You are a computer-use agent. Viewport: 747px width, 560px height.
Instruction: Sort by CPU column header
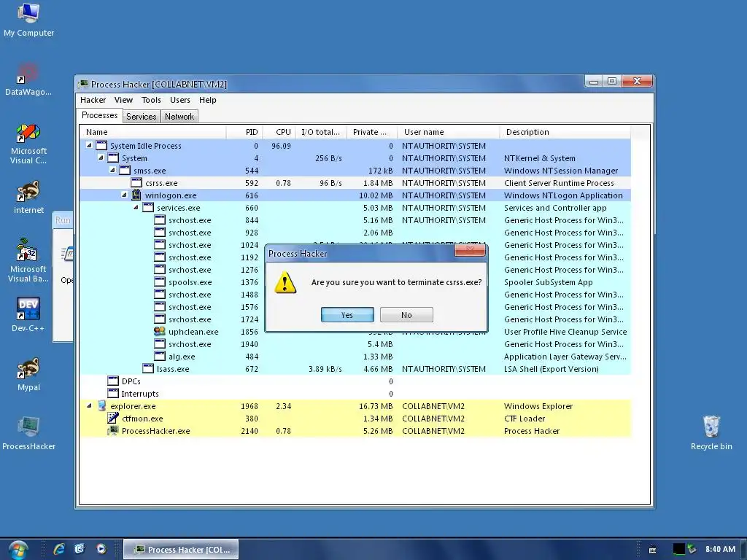click(279, 132)
